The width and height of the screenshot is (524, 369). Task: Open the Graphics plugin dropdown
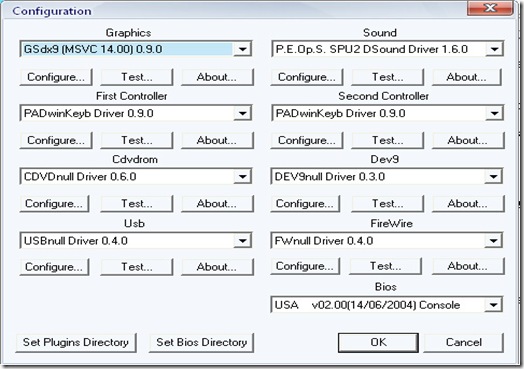pyautogui.click(x=243, y=49)
